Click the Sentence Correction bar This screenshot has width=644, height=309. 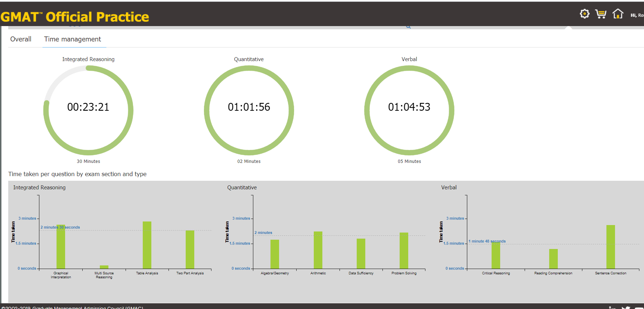click(x=611, y=247)
